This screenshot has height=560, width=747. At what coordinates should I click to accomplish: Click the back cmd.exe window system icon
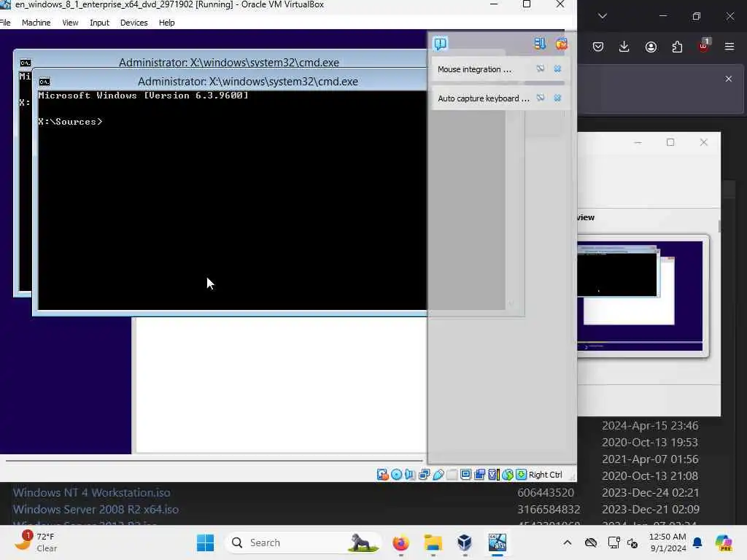click(26, 63)
